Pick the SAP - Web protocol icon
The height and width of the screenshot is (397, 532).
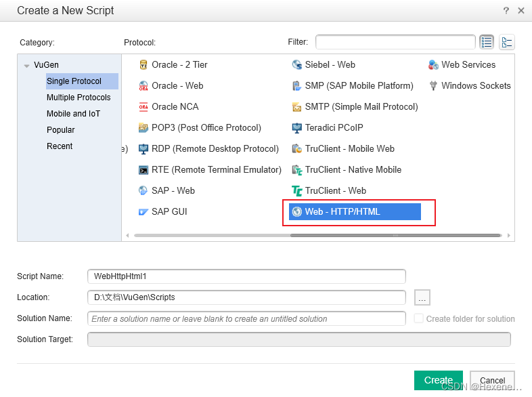(143, 190)
